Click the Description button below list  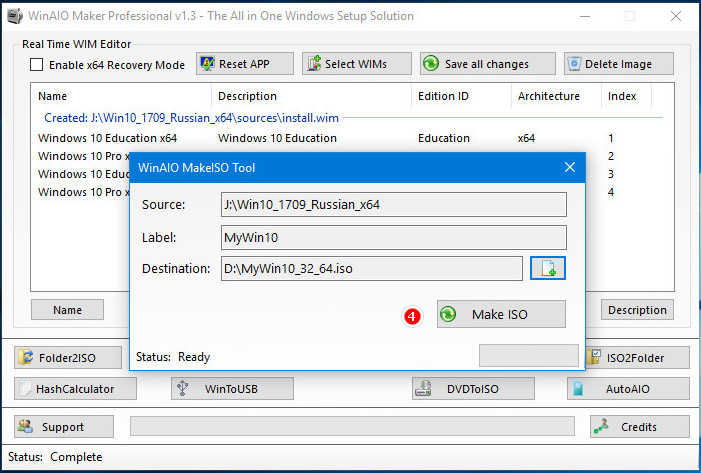[x=637, y=310]
